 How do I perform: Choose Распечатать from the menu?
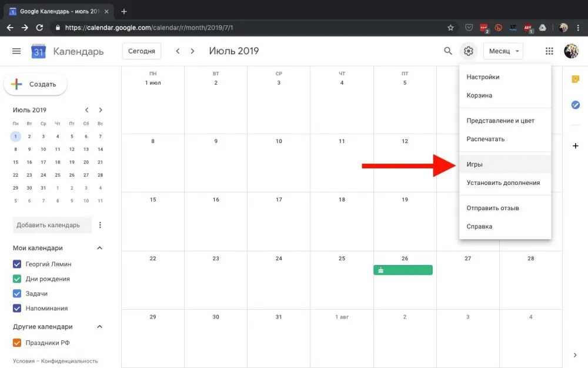[x=505, y=139]
